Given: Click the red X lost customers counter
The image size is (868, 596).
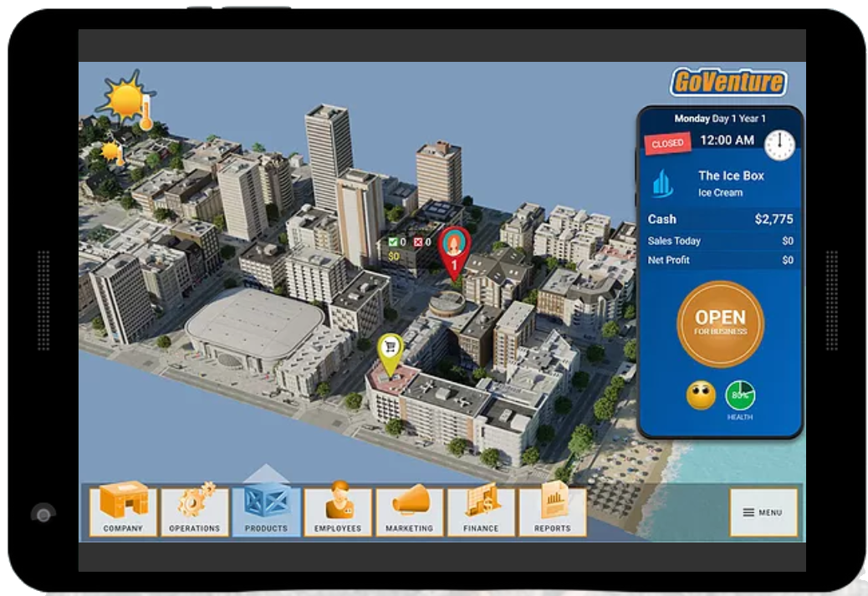Looking at the screenshot, I should click(422, 242).
